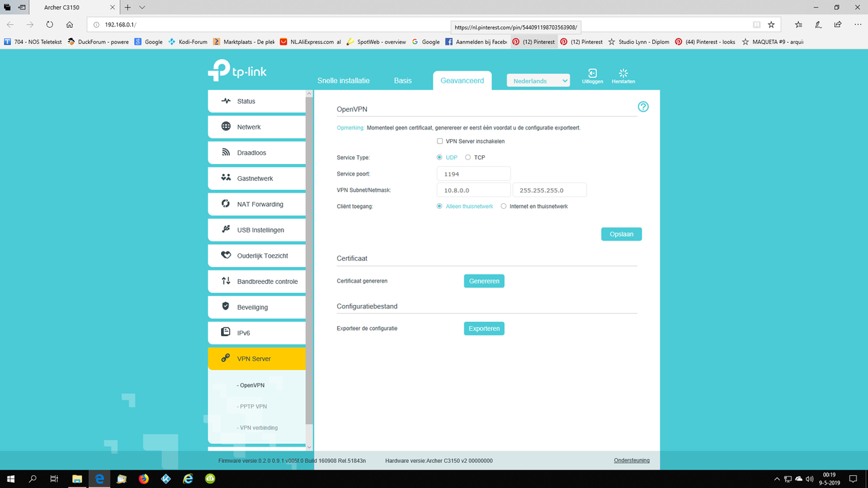Click the Beveiliging shield icon

(226, 307)
